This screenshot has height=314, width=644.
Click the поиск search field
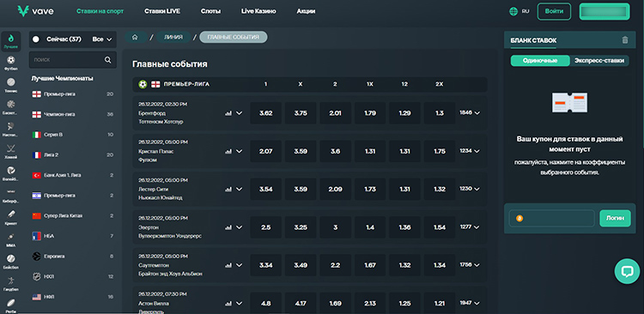[x=73, y=60]
